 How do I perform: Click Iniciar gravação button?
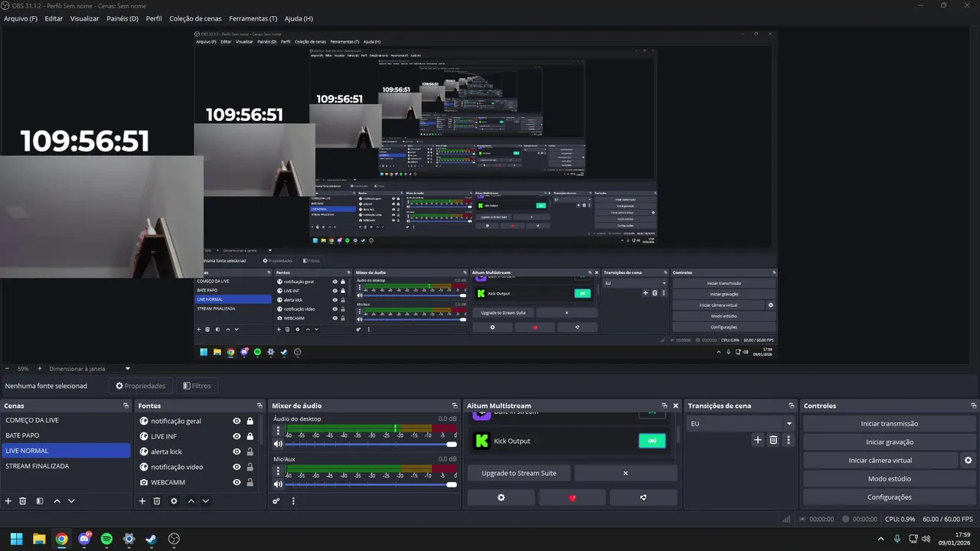tap(890, 442)
